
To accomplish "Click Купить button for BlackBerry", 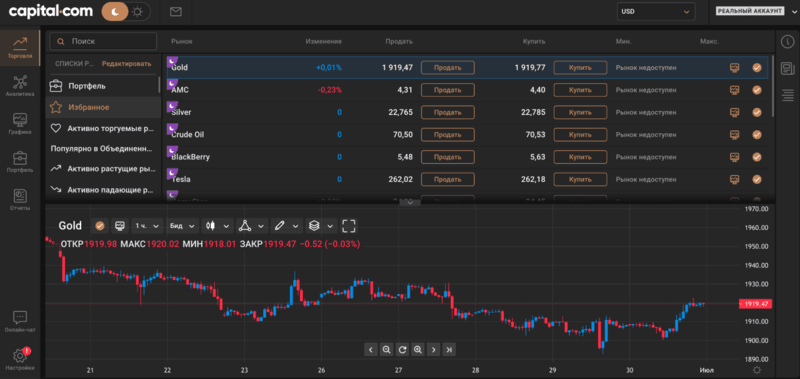I will coord(580,157).
